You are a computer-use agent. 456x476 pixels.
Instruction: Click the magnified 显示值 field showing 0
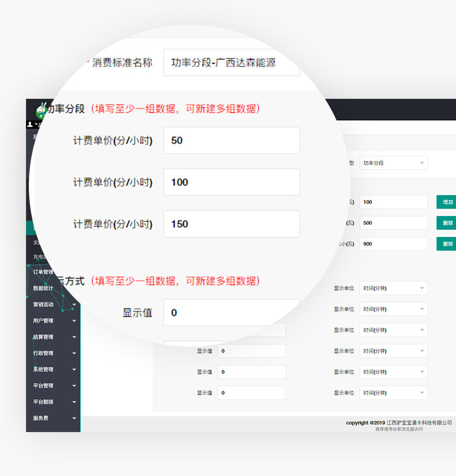point(231,313)
